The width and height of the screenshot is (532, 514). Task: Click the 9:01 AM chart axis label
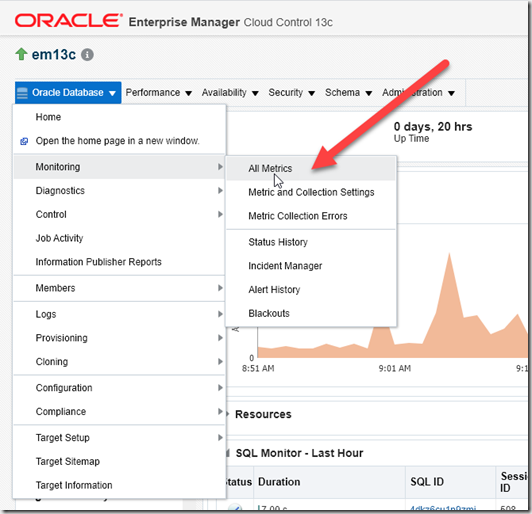click(395, 368)
